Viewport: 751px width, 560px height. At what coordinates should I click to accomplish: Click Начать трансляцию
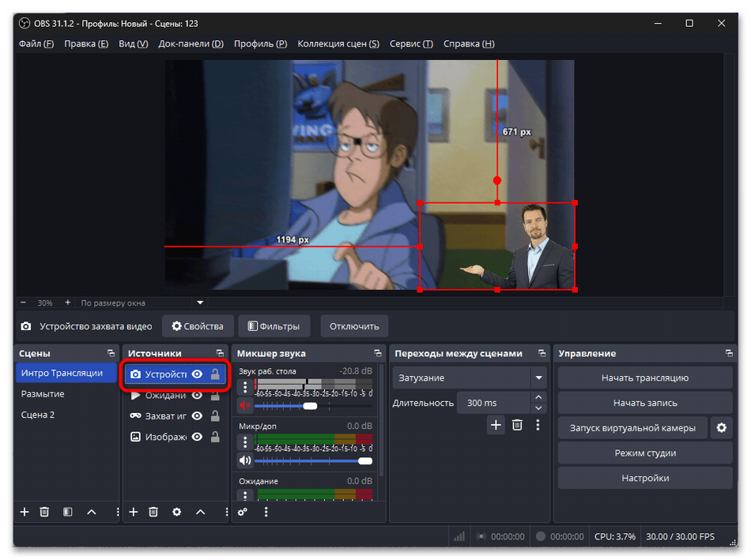tap(644, 378)
